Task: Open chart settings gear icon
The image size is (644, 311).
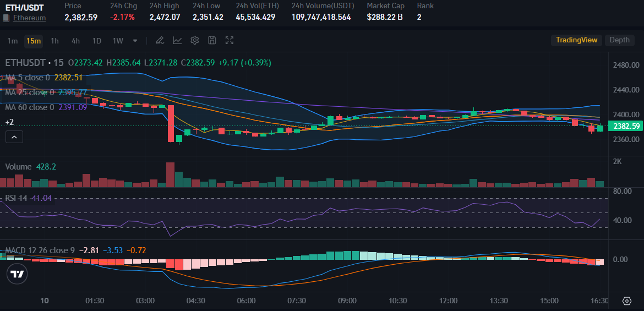Action: (195, 40)
